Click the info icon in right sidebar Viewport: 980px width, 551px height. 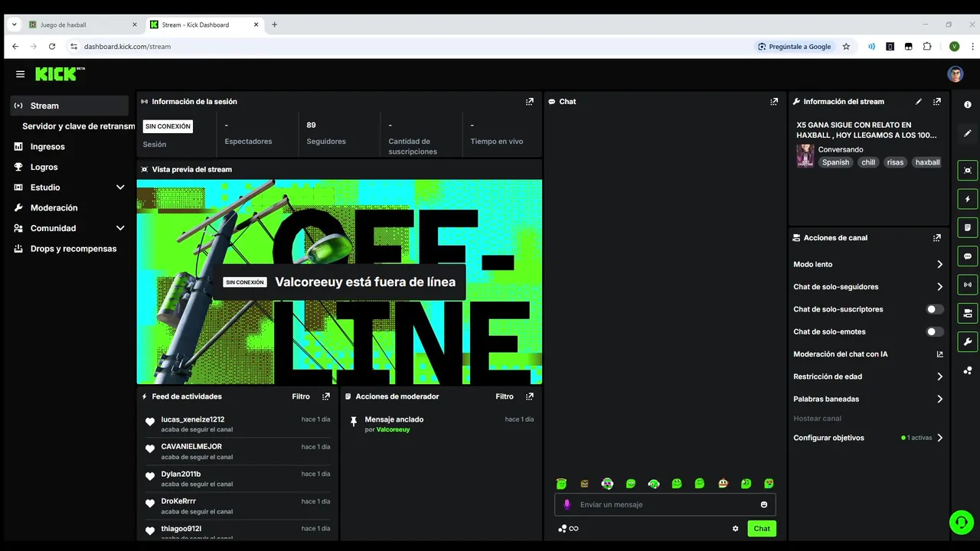click(x=968, y=105)
